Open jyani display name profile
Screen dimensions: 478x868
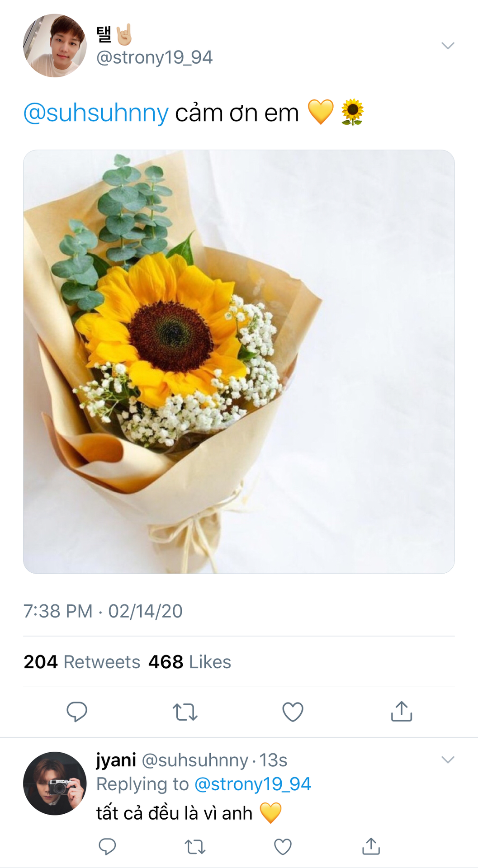pyautogui.click(x=116, y=760)
